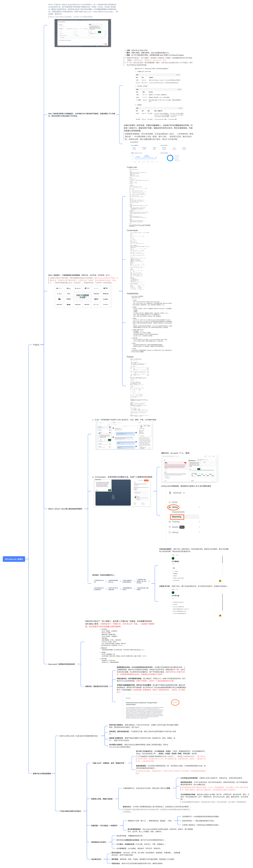
Task: Click the Why? 融资情况 branch node
Action: point(82,115)
